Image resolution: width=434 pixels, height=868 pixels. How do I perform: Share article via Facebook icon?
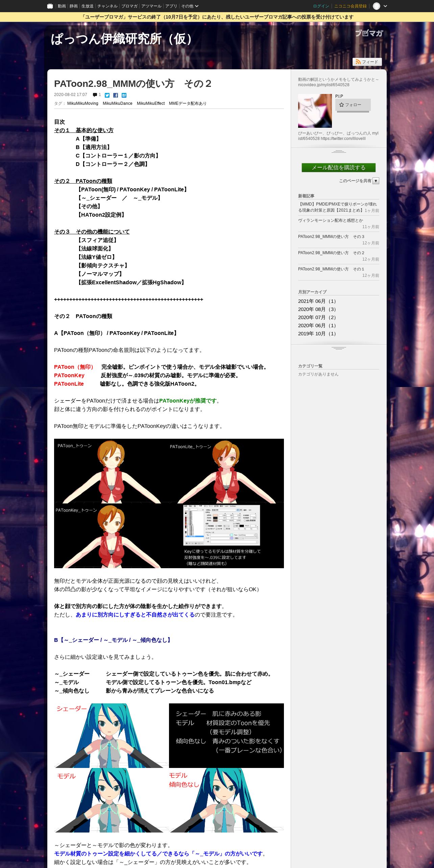pyautogui.click(x=116, y=95)
